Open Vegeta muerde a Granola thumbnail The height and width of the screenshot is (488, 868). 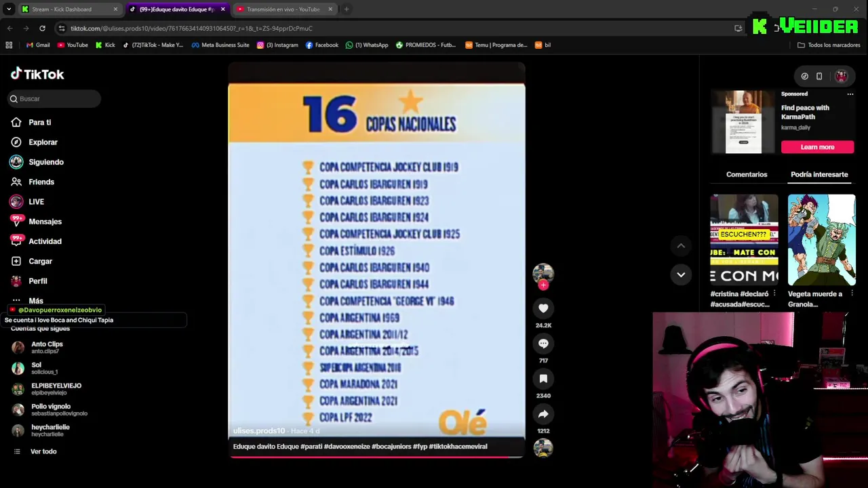pos(821,240)
